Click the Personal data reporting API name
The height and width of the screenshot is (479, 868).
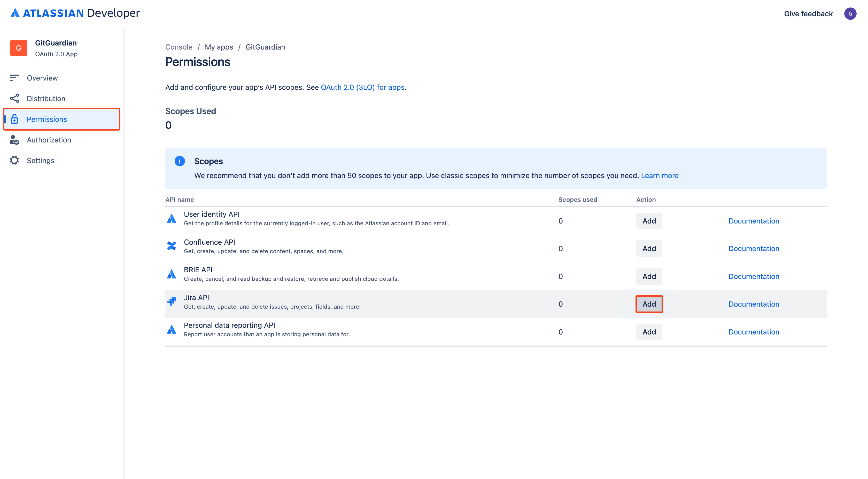coord(229,325)
